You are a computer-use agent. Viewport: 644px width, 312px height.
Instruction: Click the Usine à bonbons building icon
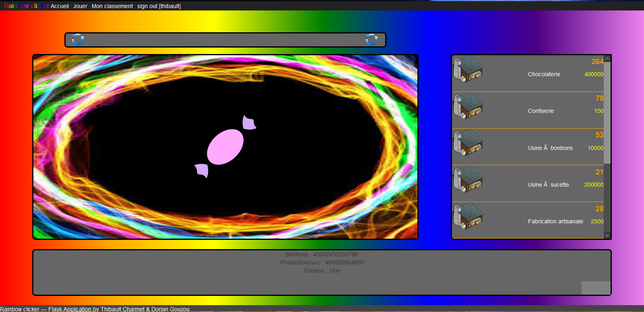(468, 143)
